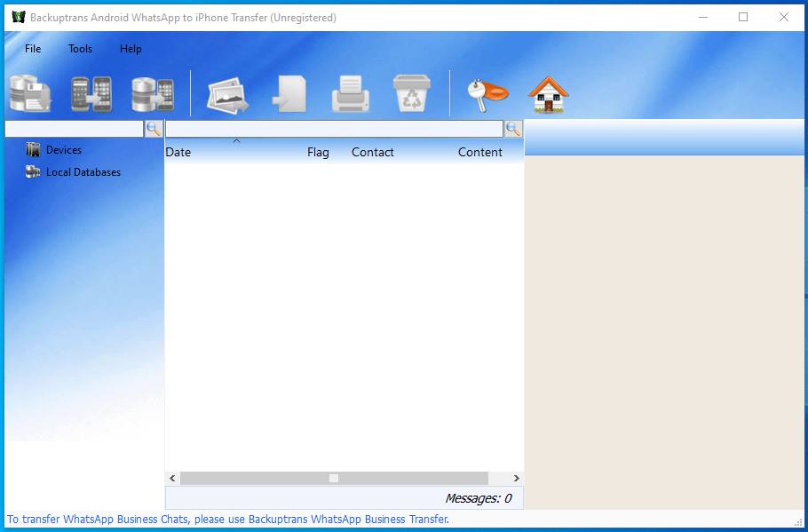The image size is (808, 532).
Task: Click the recycle bin delete icon
Action: click(x=412, y=93)
